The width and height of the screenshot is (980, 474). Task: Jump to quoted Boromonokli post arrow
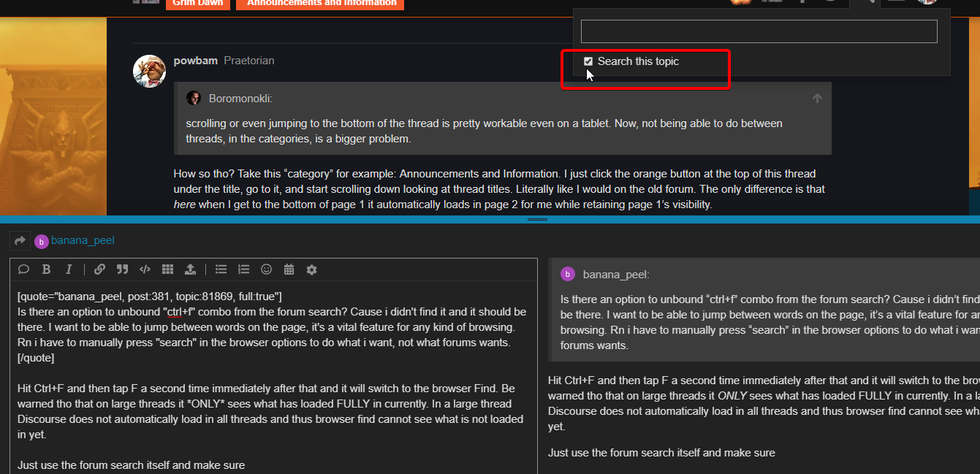coord(817,99)
